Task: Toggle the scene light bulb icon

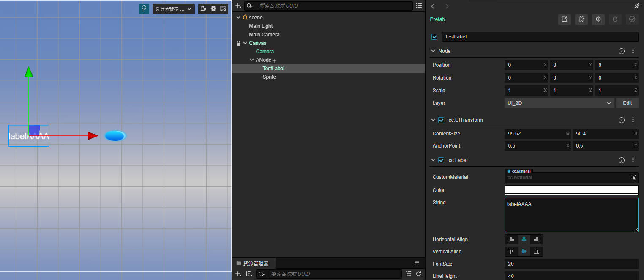Action: [x=144, y=9]
